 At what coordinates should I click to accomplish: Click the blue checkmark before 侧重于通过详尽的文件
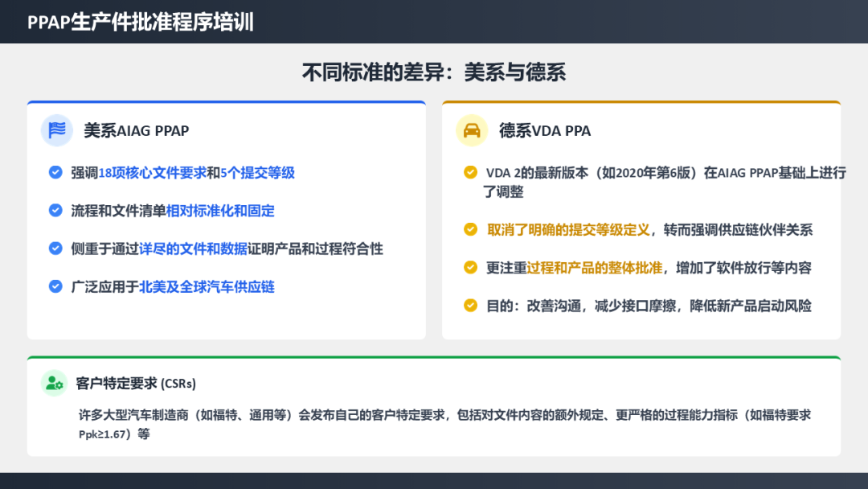tap(55, 249)
